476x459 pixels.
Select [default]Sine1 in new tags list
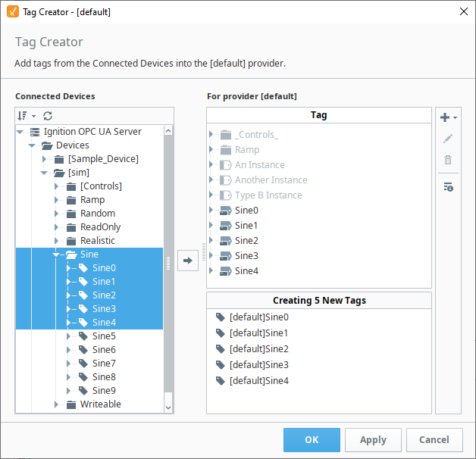[x=259, y=333]
